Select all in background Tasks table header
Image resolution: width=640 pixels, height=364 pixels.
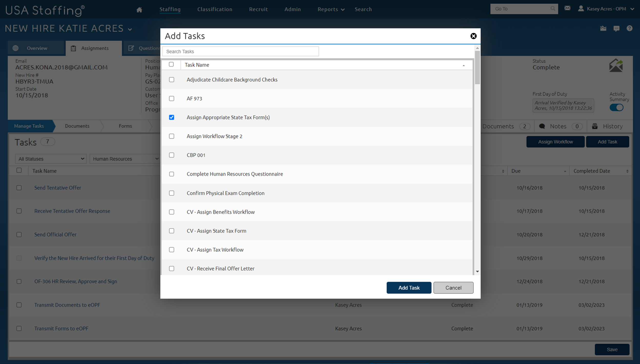[x=19, y=170]
